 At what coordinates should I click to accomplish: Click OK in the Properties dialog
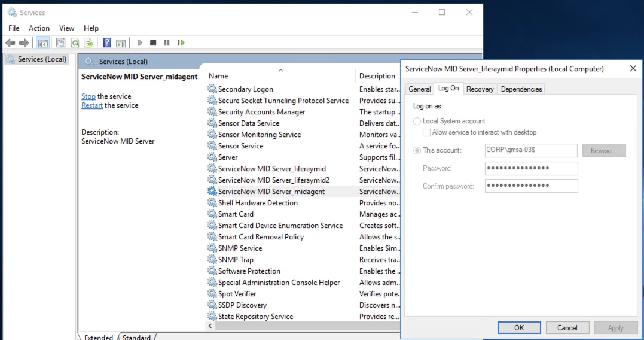pyautogui.click(x=519, y=327)
